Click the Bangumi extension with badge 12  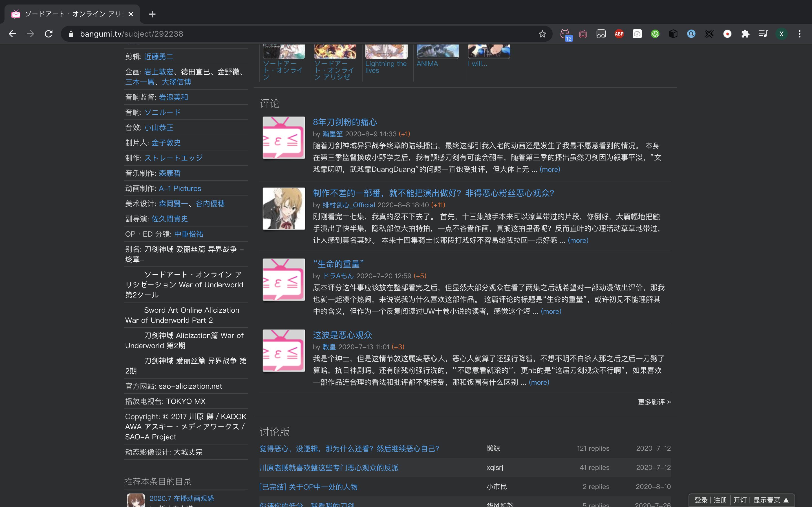point(565,34)
